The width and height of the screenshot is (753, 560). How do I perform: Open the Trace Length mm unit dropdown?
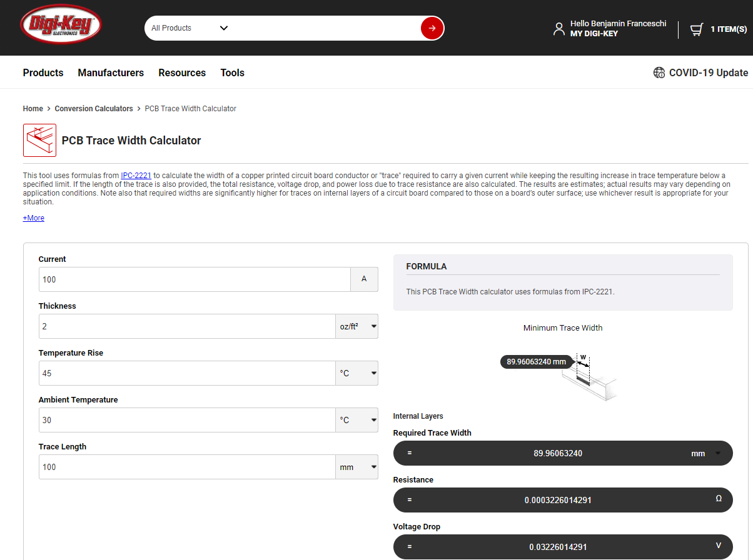tap(356, 467)
